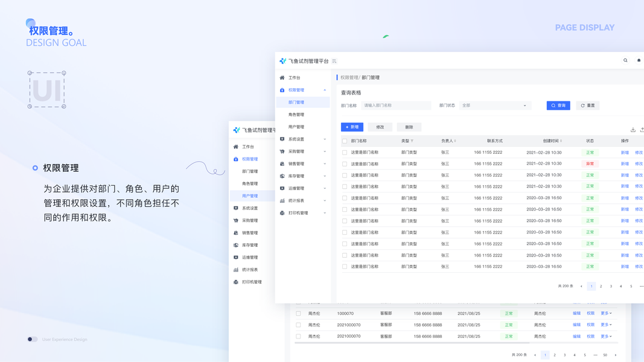The image size is (644, 362).
Task: Expand 运维管理 chevron in front window sidebar
Action: tap(325, 188)
